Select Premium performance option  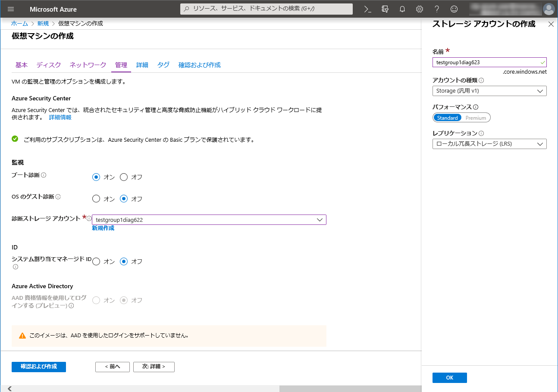(476, 118)
